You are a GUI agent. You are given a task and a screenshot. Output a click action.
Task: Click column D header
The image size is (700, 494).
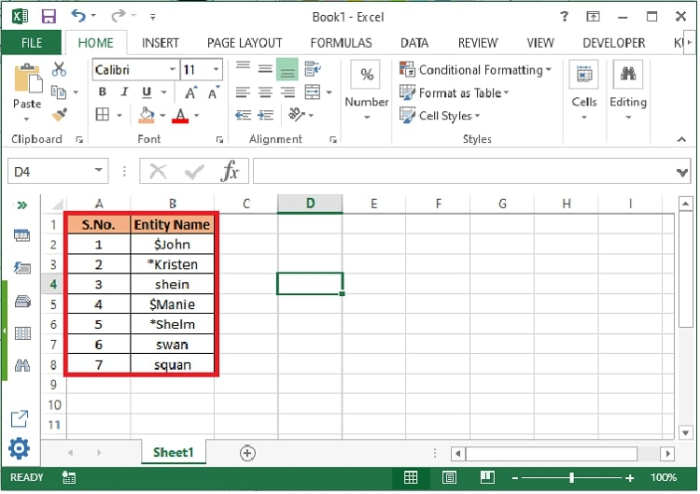point(310,203)
